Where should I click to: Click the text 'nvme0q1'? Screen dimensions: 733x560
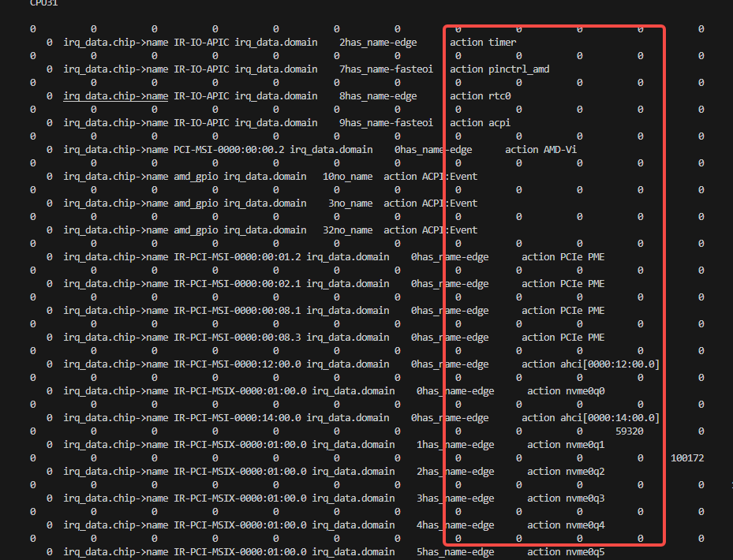coord(585,445)
